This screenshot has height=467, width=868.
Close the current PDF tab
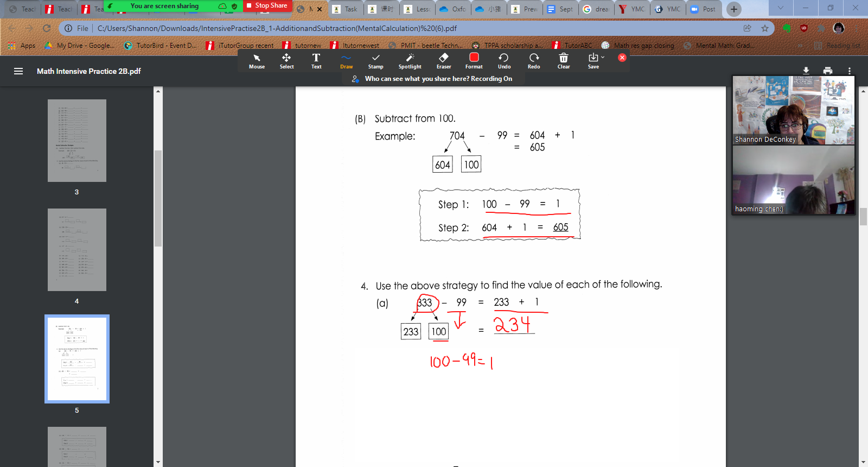pyautogui.click(x=320, y=9)
